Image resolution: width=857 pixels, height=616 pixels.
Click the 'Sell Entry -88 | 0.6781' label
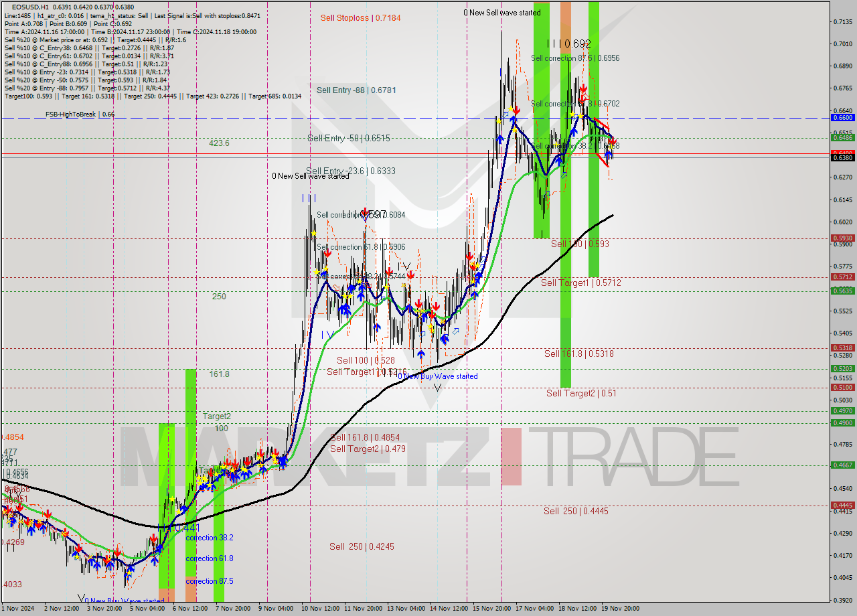point(357,90)
